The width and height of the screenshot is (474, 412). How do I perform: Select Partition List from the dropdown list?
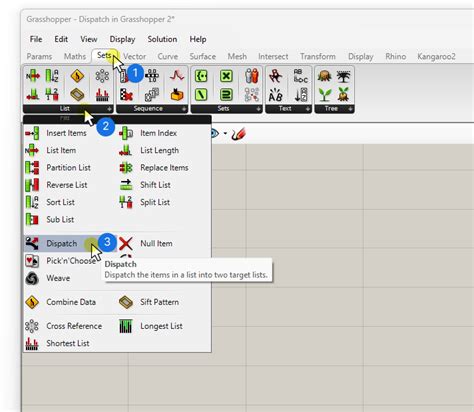click(69, 168)
